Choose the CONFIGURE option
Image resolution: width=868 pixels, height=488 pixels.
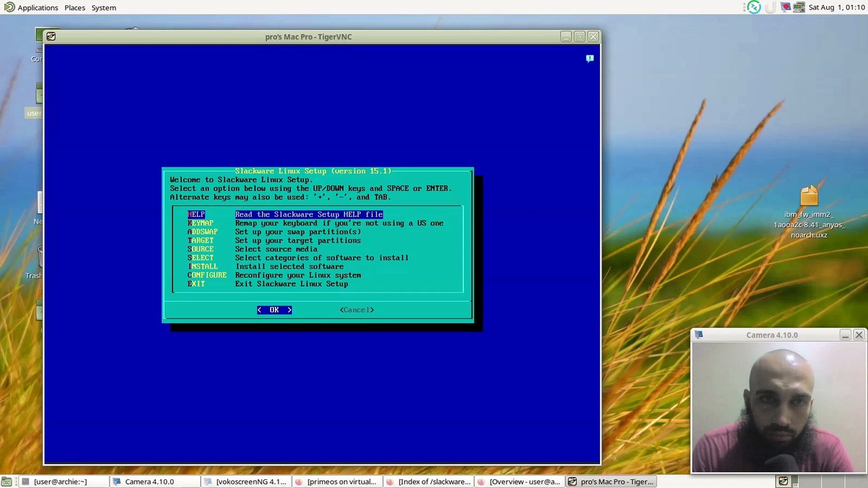(207, 275)
